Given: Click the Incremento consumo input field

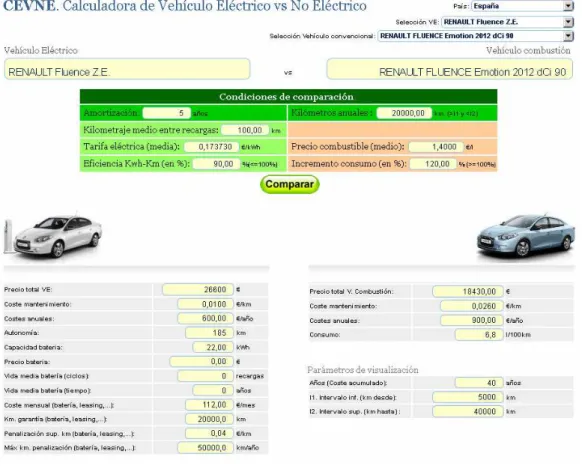Looking at the screenshot, I should 433,164.
